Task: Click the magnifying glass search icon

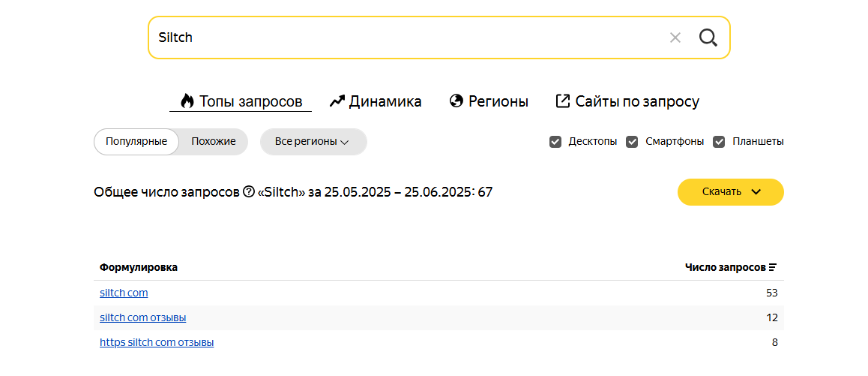Action: tap(708, 38)
